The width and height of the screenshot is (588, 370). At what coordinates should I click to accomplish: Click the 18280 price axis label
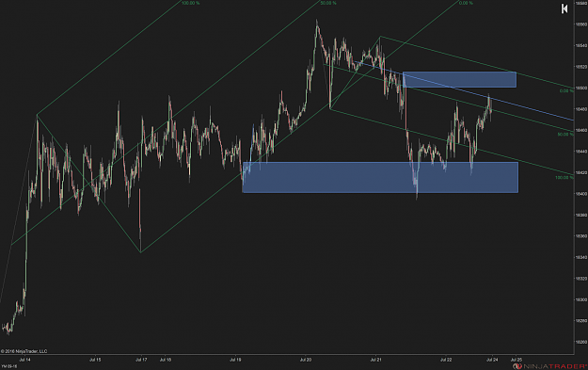pyautogui.click(x=581, y=321)
